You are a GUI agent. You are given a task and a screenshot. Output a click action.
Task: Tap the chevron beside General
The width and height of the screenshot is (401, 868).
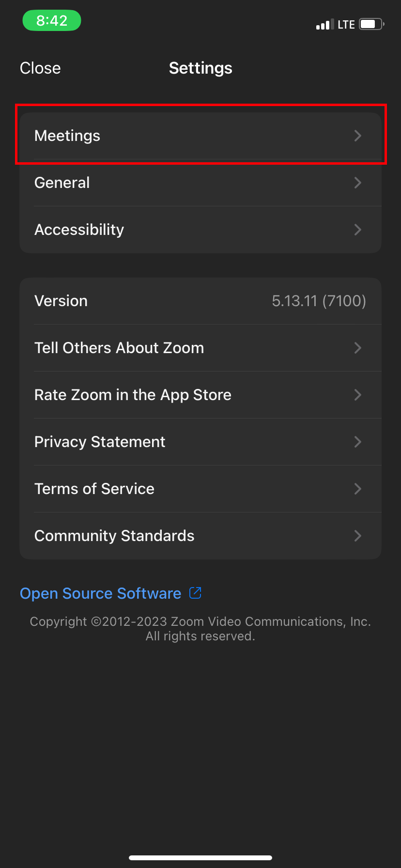[x=358, y=183]
